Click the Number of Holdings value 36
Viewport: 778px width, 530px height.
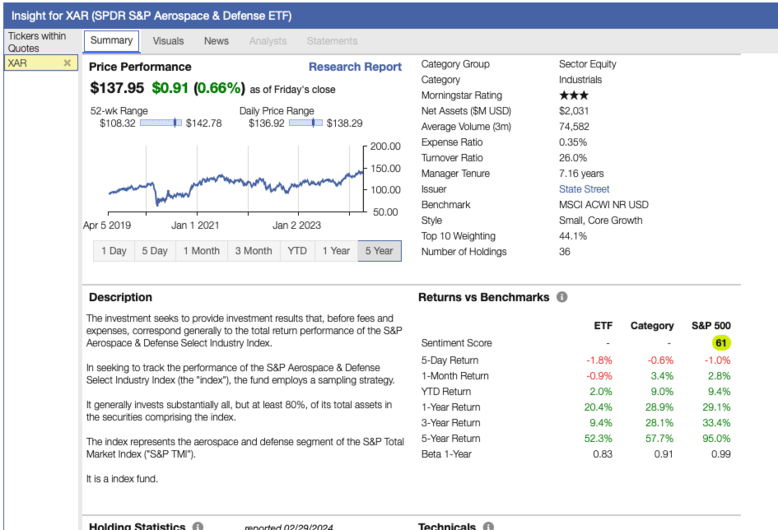[x=565, y=252]
